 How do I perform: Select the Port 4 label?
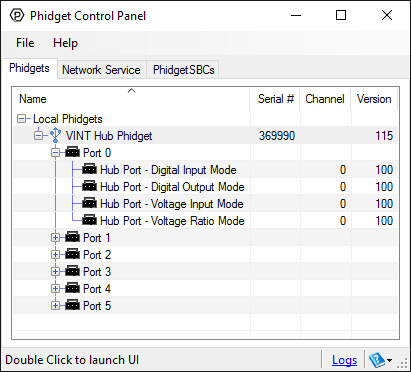[97, 289]
